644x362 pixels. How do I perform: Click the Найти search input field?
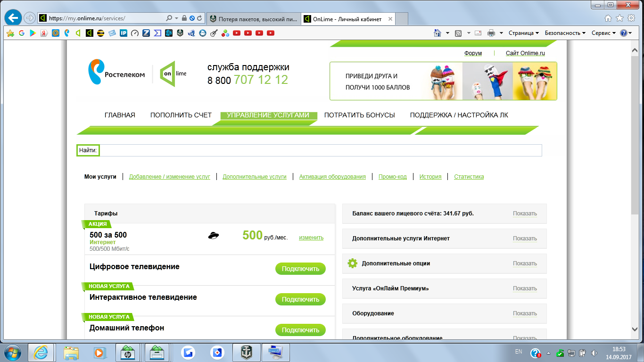tap(321, 150)
